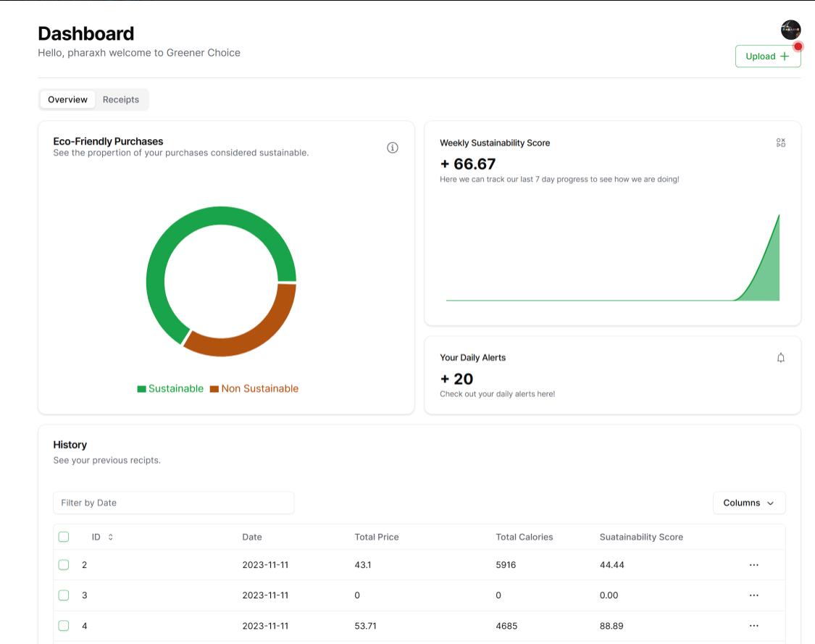The image size is (815, 644).
Task: Open the Columns dropdown
Action: click(x=749, y=503)
